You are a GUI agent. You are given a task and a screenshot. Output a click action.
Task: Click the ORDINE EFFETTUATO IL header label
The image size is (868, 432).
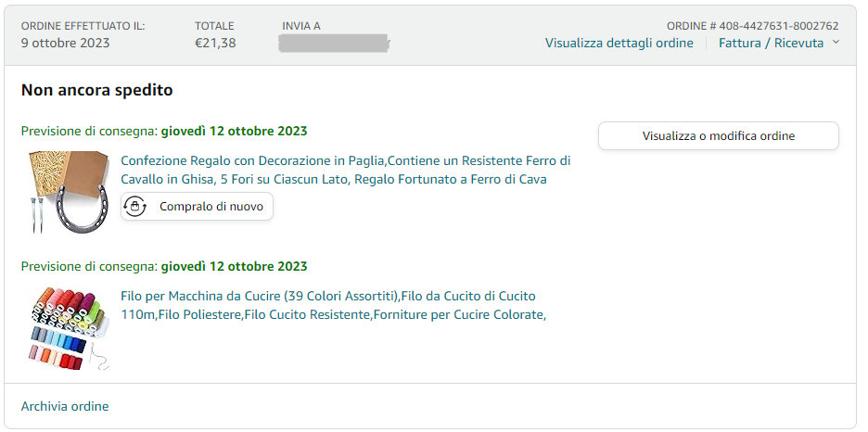coord(83,26)
